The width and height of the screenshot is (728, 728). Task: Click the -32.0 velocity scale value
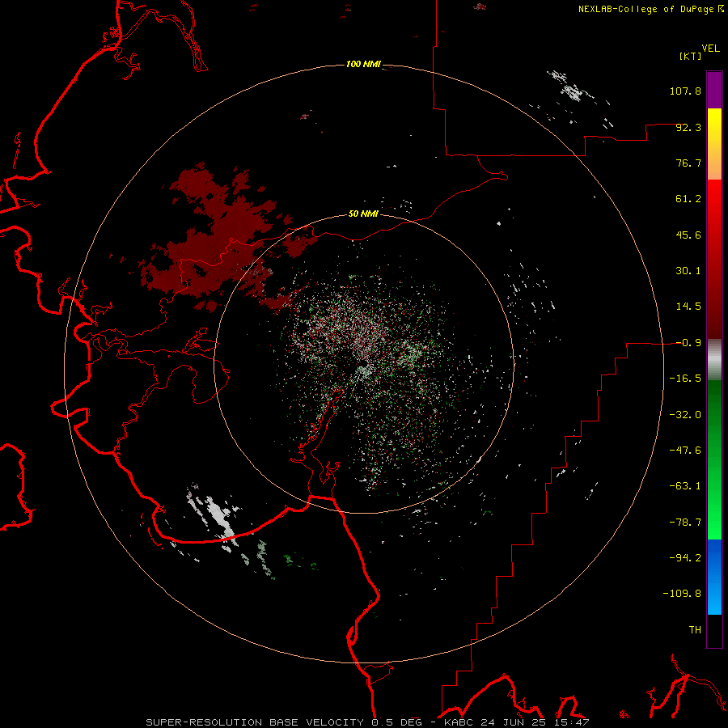tap(685, 415)
